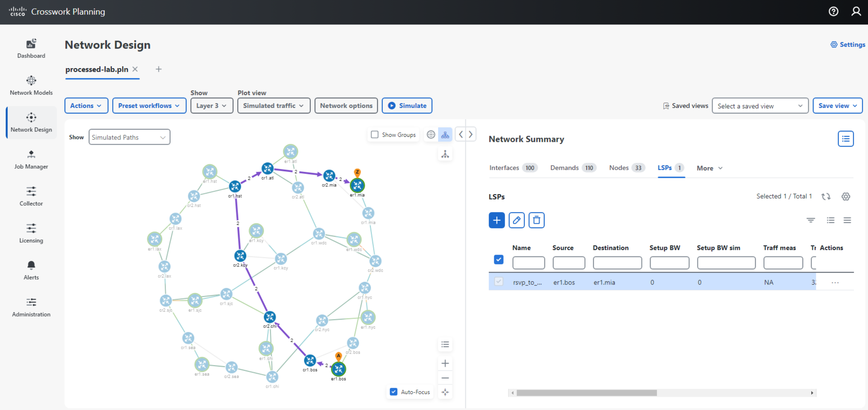This screenshot has height=410, width=868.
Task: Click the Setup BW sim filter input
Action: coord(726,263)
